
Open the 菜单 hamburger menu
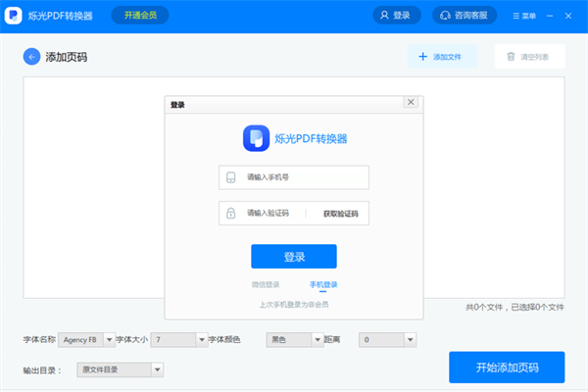[523, 16]
